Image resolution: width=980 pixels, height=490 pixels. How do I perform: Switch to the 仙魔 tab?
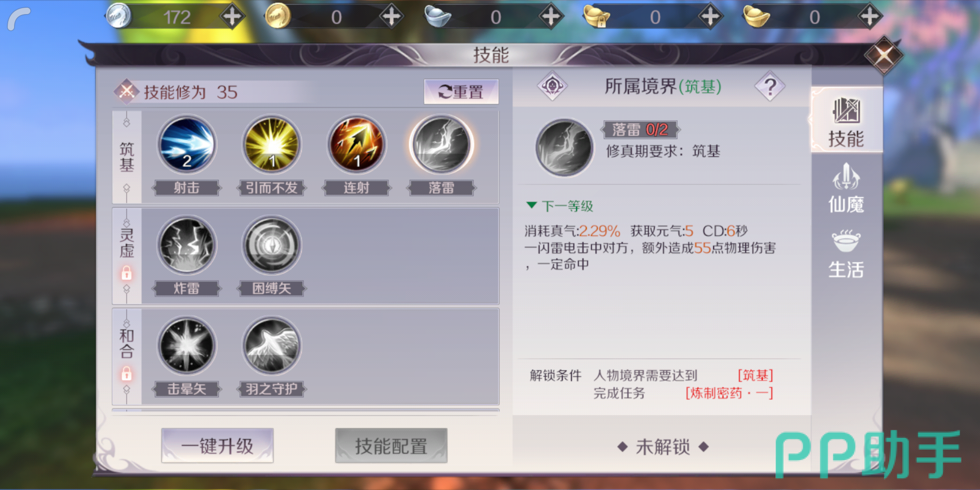pos(846,189)
